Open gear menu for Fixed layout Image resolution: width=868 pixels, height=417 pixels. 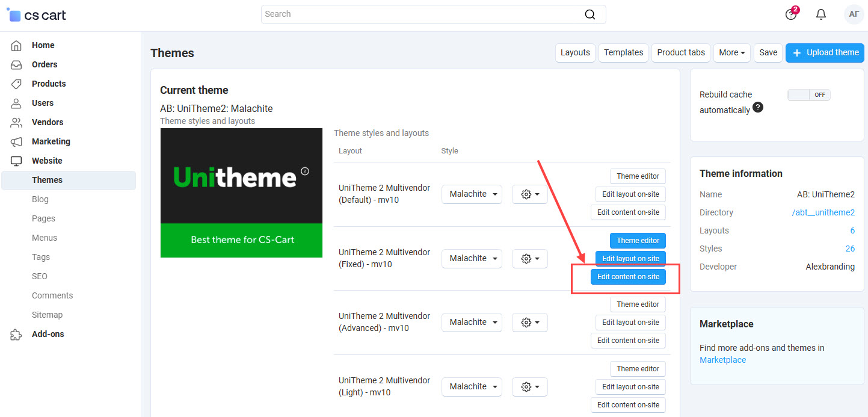click(530, 259)
